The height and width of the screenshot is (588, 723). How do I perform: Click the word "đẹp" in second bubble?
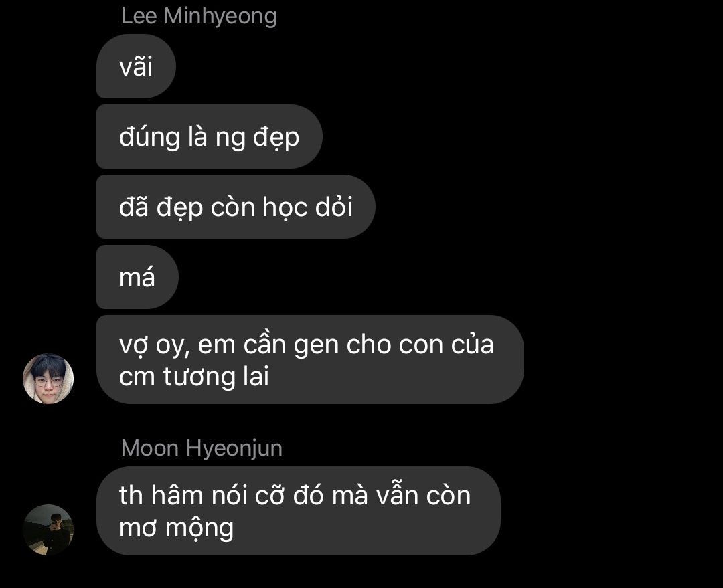tap(276, 138)
